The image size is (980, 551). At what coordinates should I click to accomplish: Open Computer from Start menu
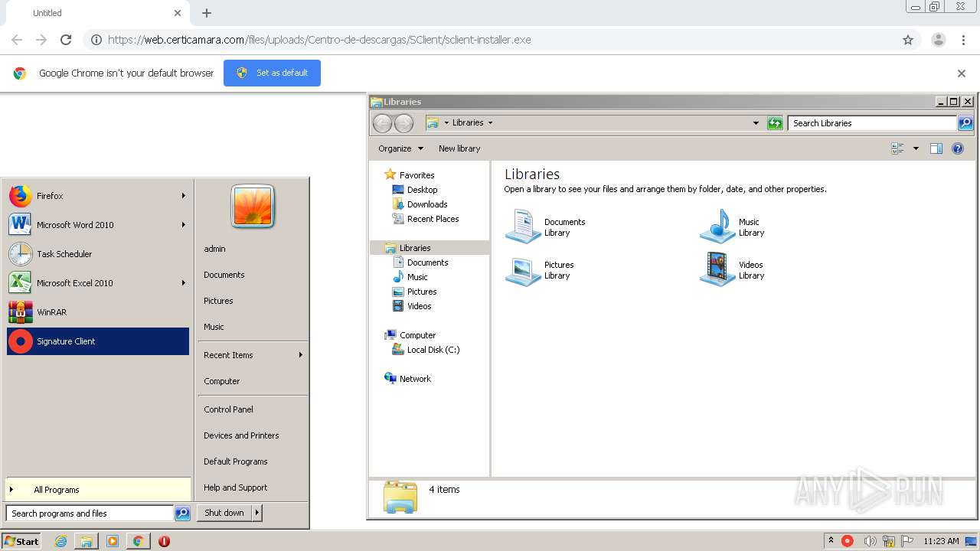click(222, 381)
